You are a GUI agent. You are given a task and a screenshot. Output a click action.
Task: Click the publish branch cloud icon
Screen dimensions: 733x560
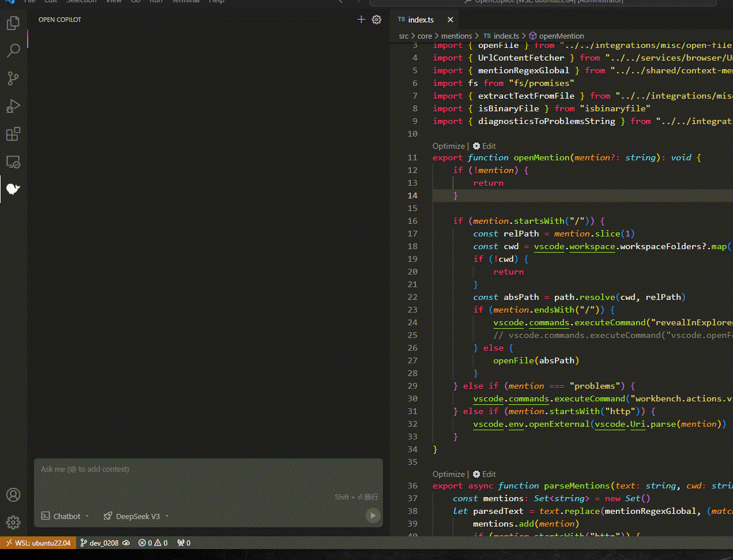(126, 543)
